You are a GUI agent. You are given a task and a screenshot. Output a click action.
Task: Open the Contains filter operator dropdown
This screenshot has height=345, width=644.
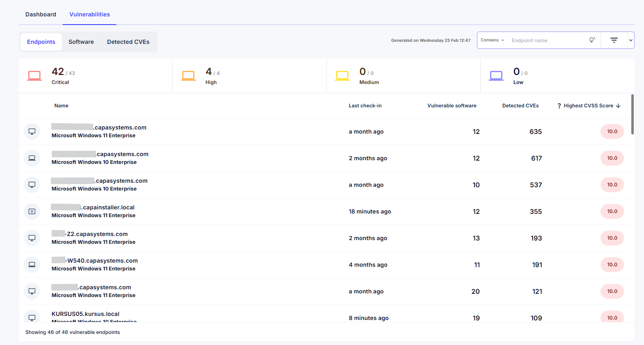[493, 40]
